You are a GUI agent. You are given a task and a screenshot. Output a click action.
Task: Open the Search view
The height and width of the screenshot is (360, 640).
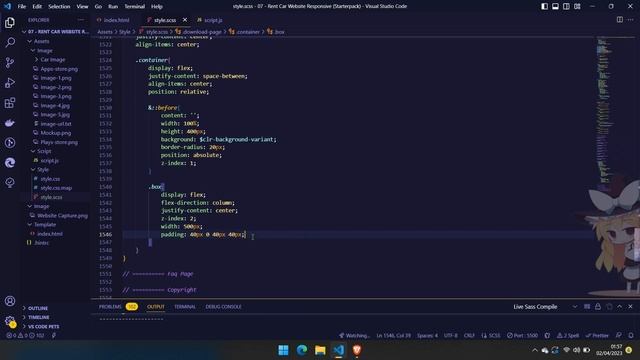click(10, 42)
